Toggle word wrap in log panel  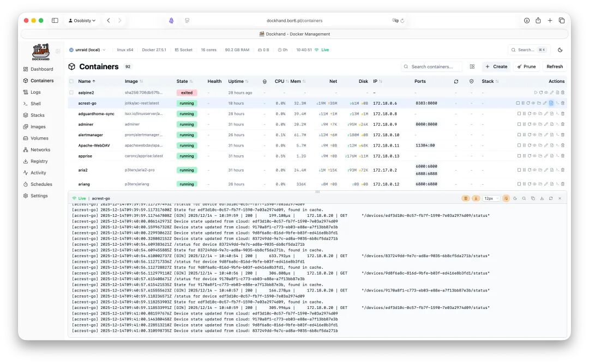506,198
